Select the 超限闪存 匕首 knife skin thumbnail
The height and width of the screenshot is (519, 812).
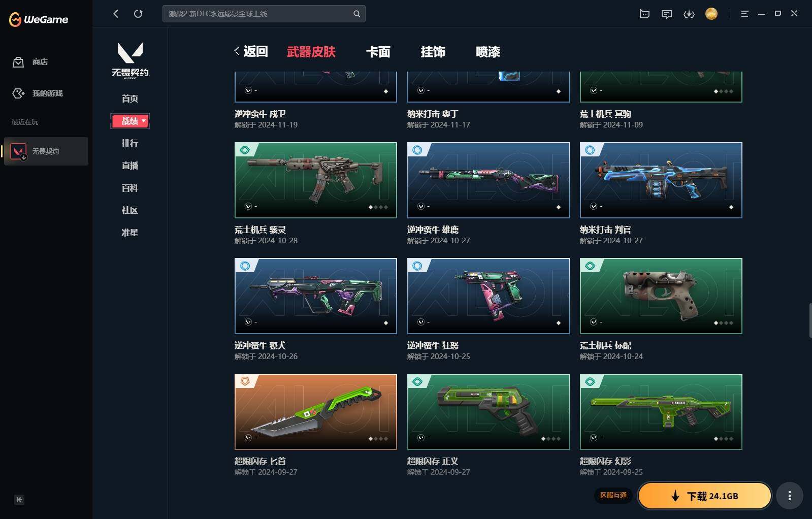(316, 412)
